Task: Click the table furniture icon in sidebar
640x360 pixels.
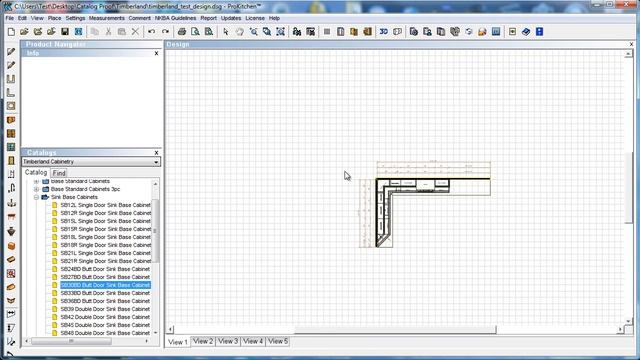Action: click(x=11, y=217)
